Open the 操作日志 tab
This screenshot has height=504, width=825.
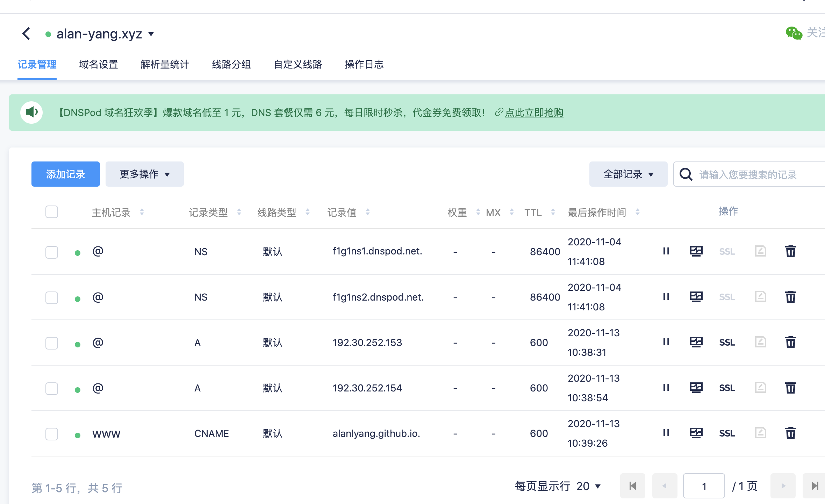pyautogui.click(x=364, y=65)
